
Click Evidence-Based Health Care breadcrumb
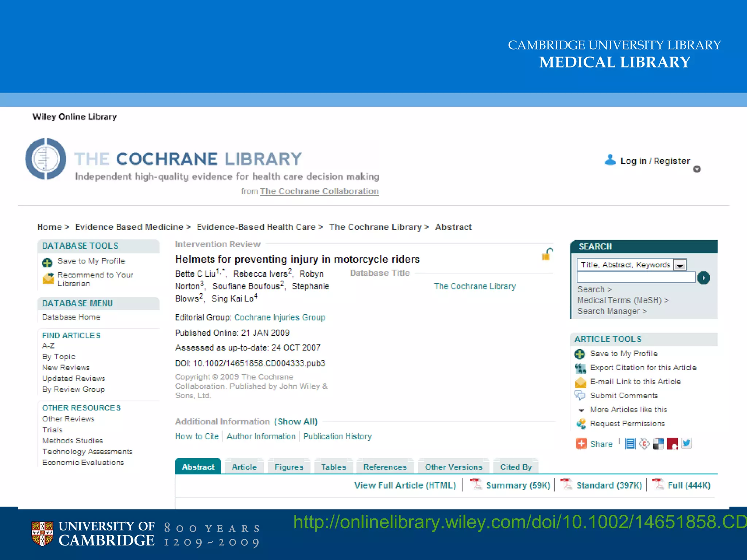coord(256,227)
